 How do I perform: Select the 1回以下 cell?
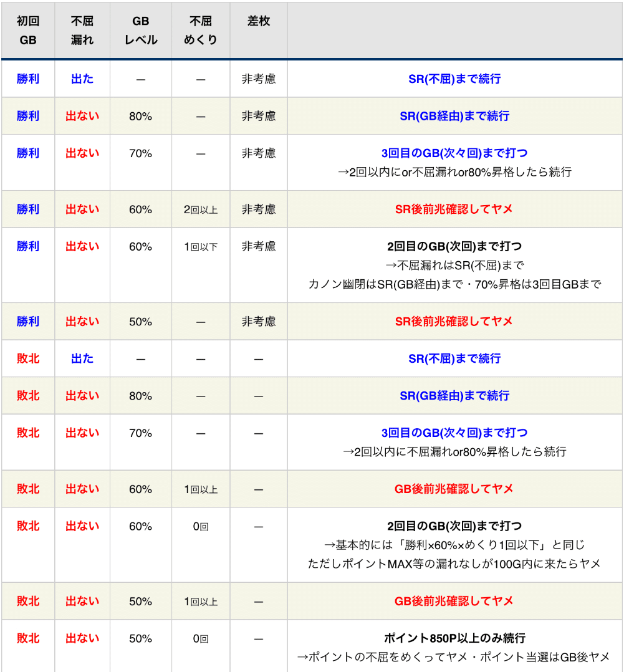coord(201,247)
